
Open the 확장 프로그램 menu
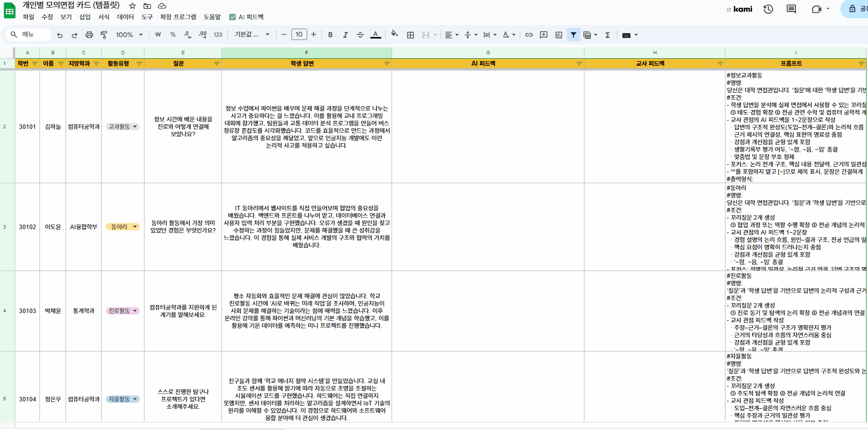178,17
